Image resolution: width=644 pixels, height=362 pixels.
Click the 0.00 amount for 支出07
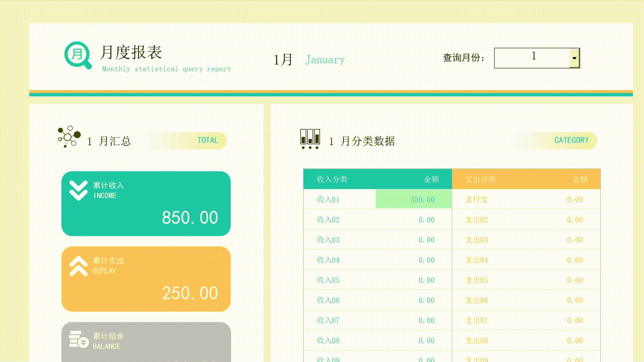[x=575, y=320]
